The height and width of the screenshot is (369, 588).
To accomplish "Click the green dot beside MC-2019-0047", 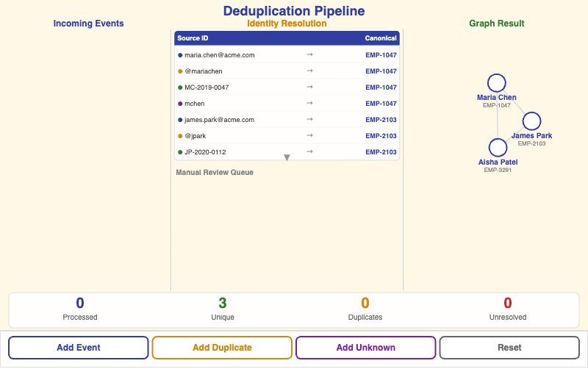I will coord(180,87).
